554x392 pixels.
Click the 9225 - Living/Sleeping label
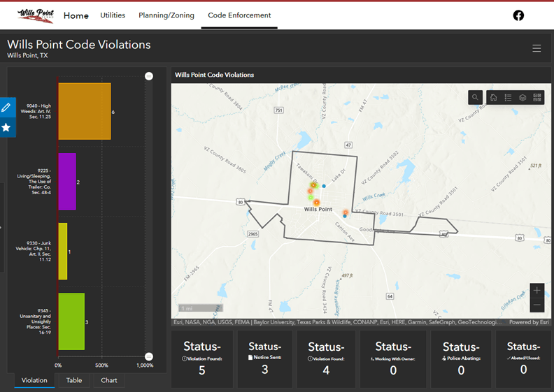click(34, 182)
